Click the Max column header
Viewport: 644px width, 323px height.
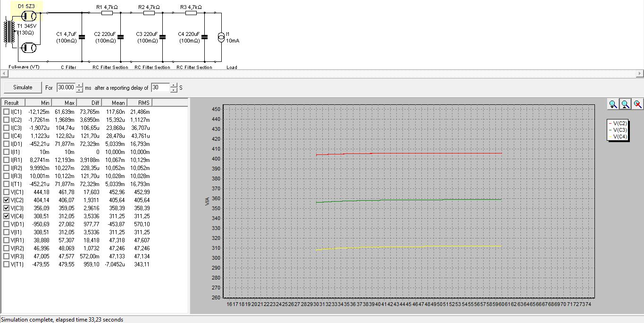tap(64, 102)
